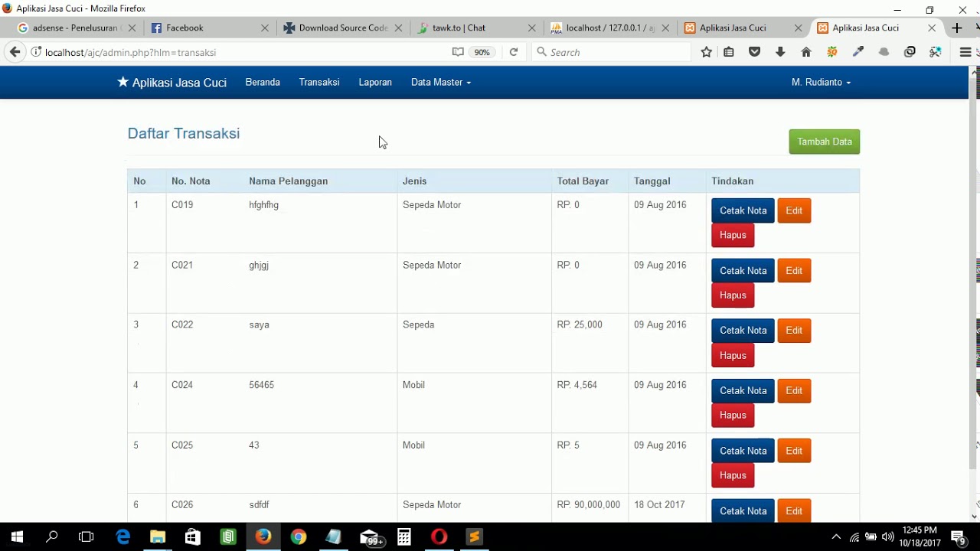Open Transaksi navigation item

[x=319, y=82]
